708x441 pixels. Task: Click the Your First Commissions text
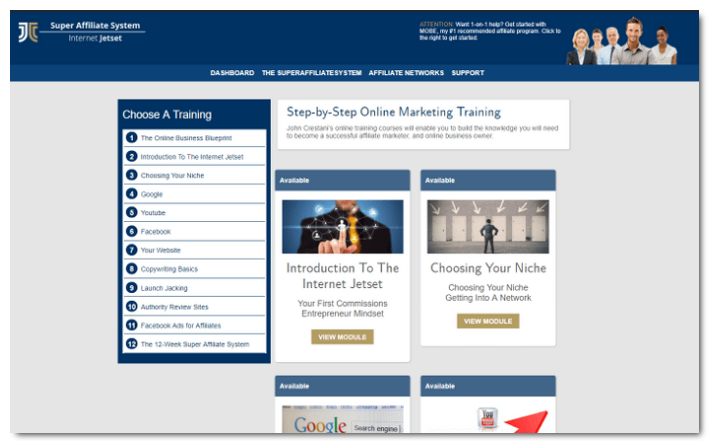point(342,303)
